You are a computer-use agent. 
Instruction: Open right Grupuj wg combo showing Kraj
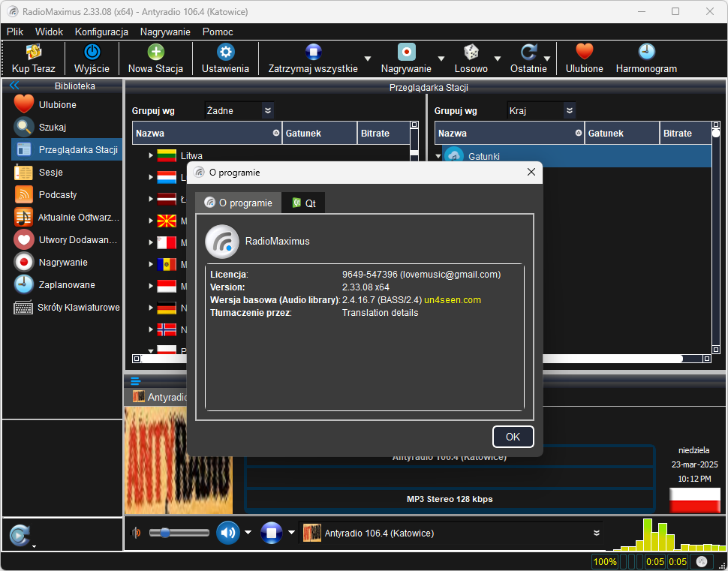pyautogui.click(x=541, y=110)
